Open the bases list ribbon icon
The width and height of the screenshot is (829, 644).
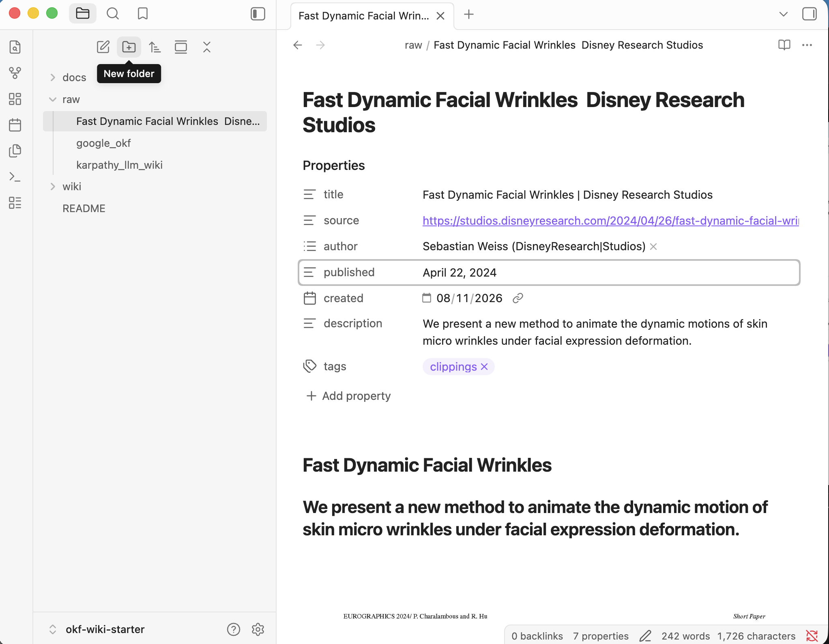coord(15,203)
